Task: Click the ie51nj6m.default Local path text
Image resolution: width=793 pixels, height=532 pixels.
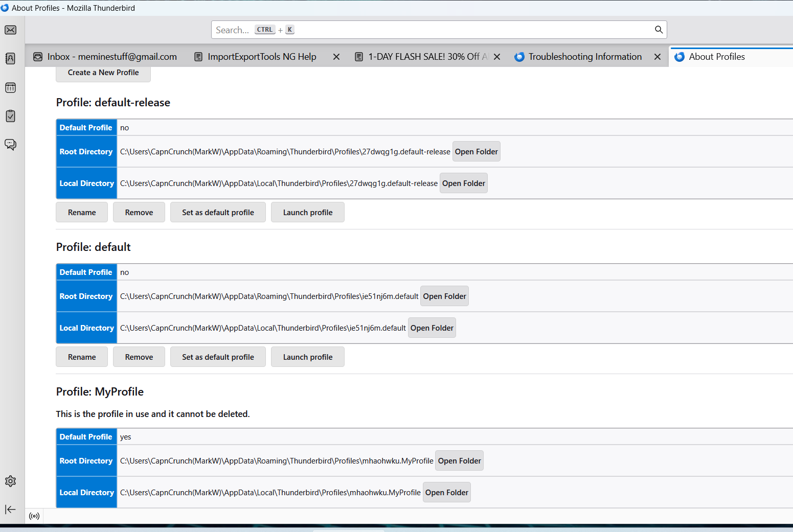Action: pos(263,328)
